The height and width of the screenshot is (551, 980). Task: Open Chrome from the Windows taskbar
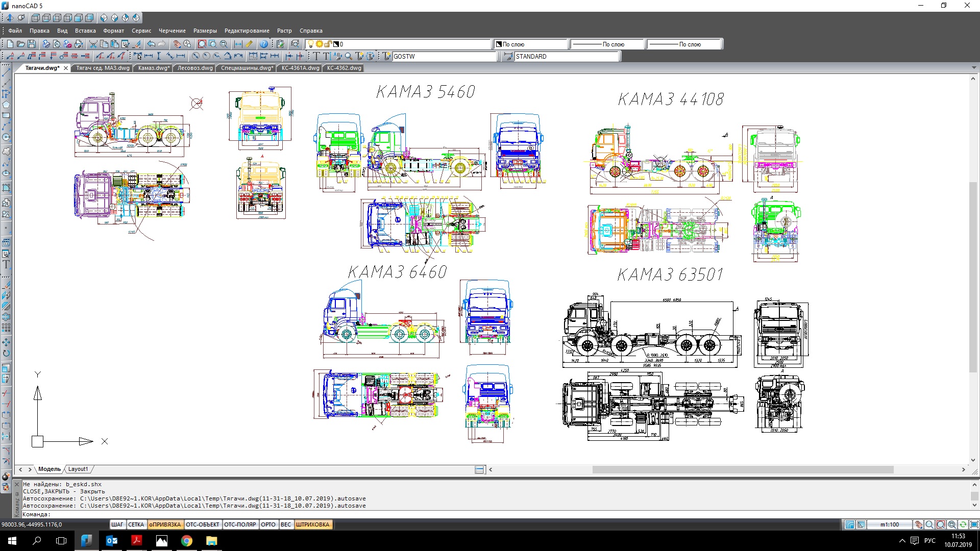coord(187,541)
